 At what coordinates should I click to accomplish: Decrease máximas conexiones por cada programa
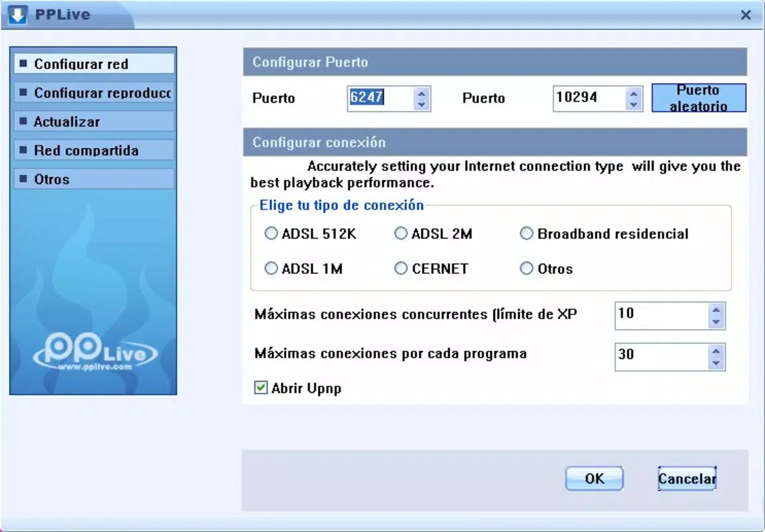point(716,363)
